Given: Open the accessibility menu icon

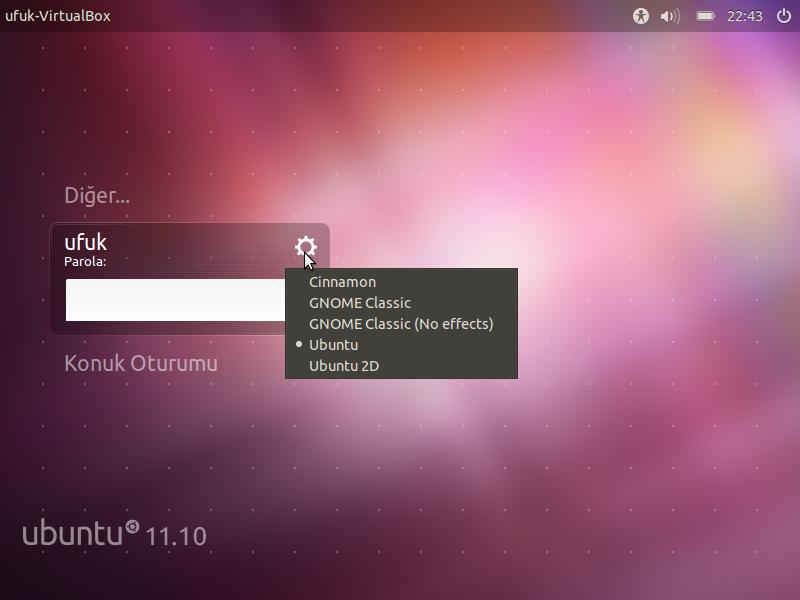Looking at the screenshot, I should pyautogui.click(x=641, y=16).
